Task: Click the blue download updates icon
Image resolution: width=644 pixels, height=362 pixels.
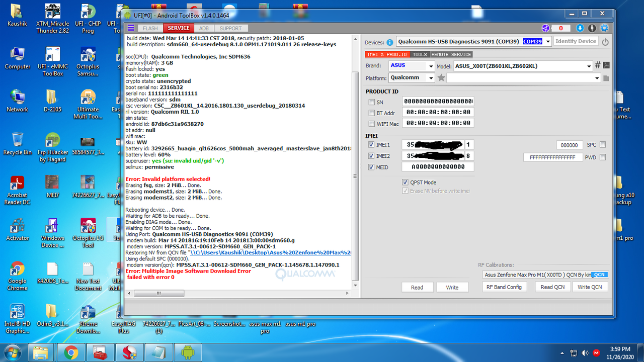Action: (580, 28)
